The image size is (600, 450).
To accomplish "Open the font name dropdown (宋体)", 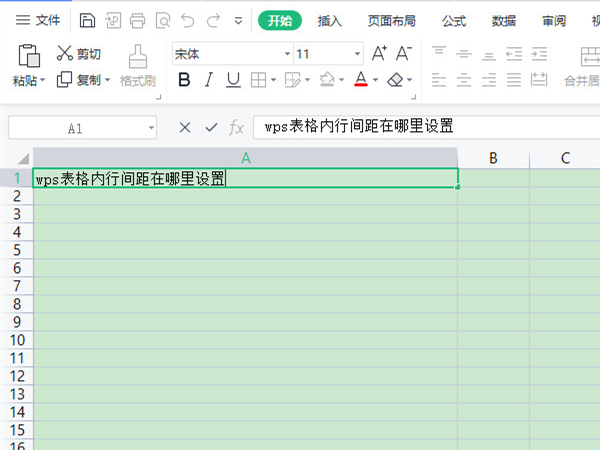I will (287, 54).
